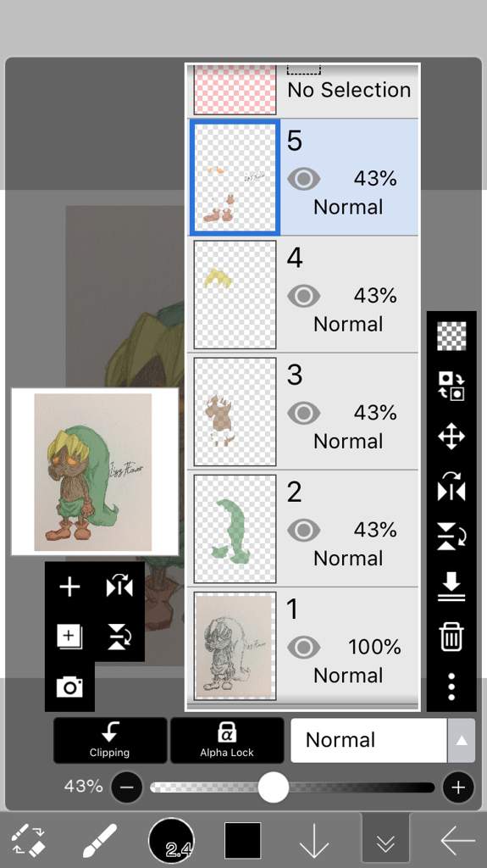Tap the brush/eraser switch icon

[x=28, y=840]
